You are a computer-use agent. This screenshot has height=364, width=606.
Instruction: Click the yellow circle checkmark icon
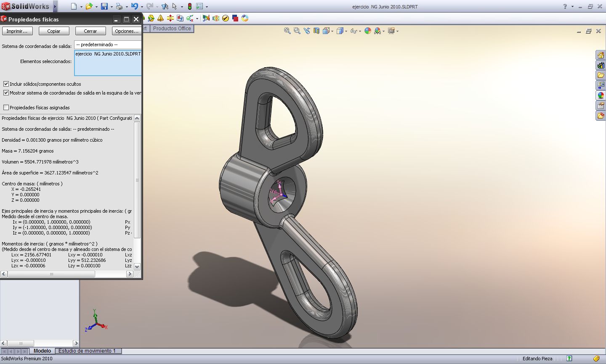point(226,18)
